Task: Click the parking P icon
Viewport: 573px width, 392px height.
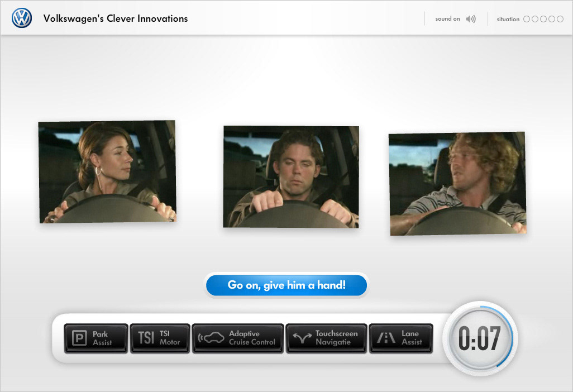Action: coord(79,338)
